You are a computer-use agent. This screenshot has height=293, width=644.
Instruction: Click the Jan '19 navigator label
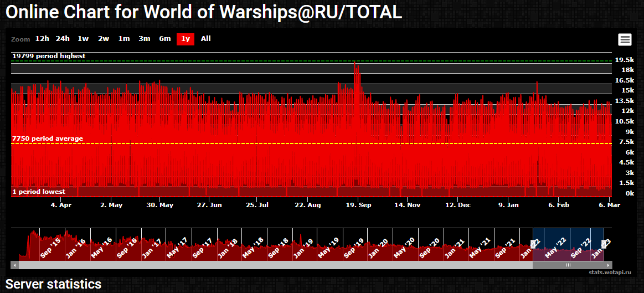point(303,248)
